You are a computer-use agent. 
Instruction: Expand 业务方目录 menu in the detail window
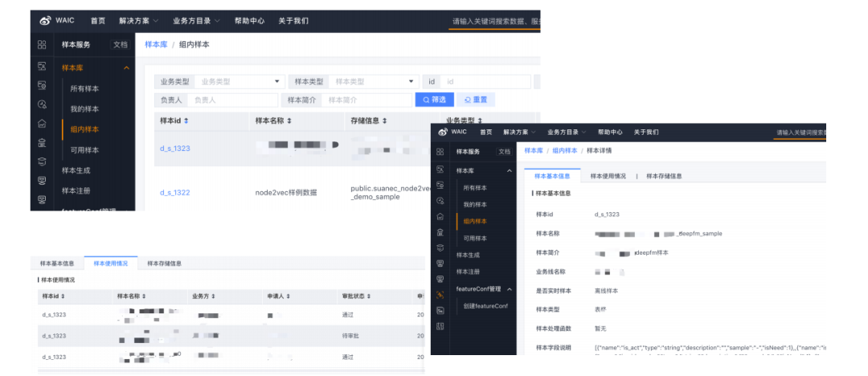point(567,133)
